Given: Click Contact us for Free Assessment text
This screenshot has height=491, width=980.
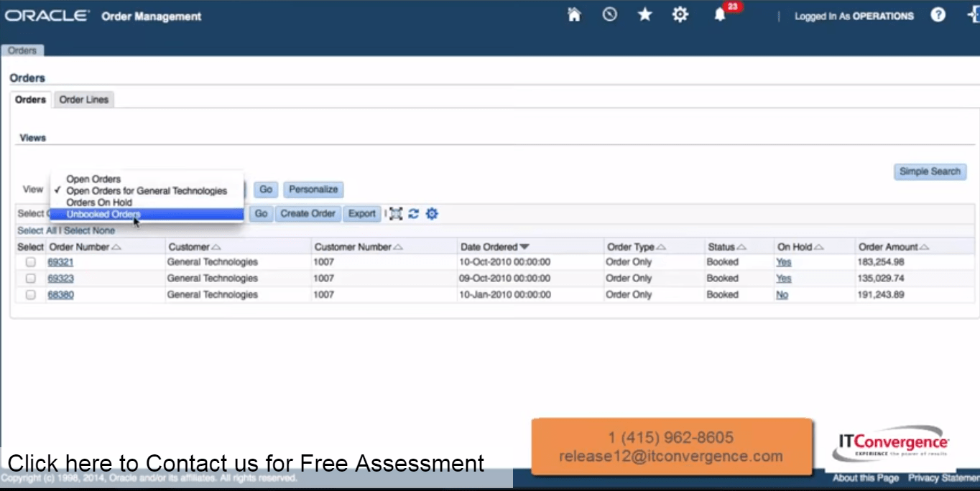Looking at the screenshot, I should click(246, 463).
